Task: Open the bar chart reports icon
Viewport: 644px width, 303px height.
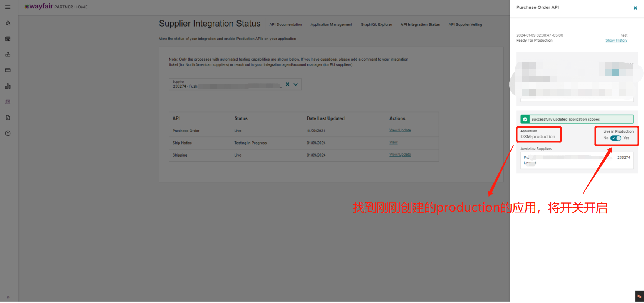Action: pyautogui.click(x=8, y=86)
